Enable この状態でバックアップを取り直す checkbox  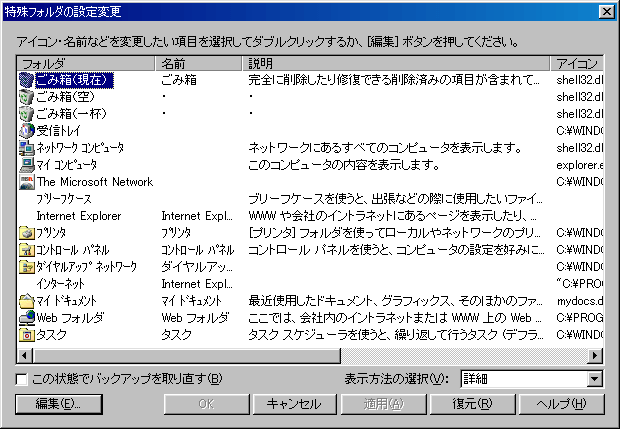(21, 380)
